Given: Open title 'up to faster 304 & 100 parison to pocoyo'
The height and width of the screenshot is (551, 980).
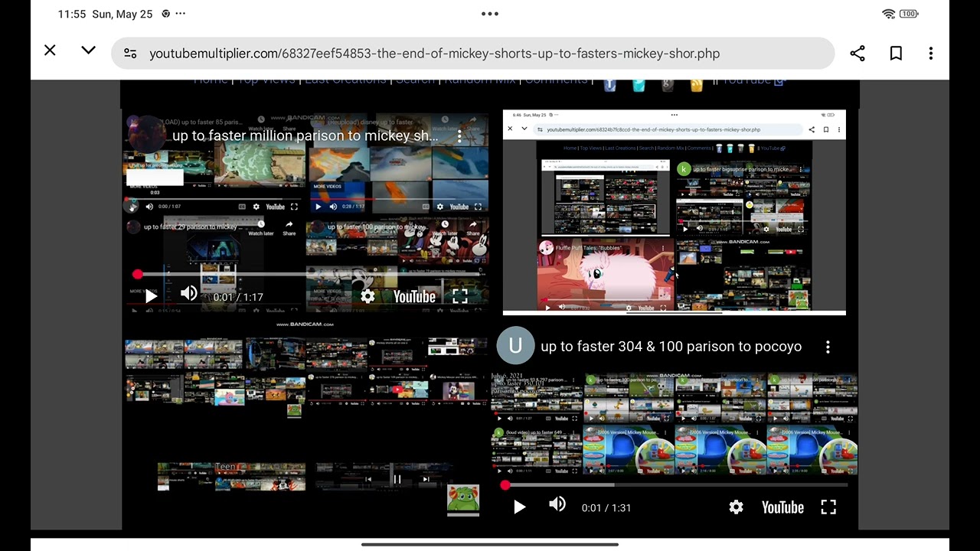Looking at the screenshot, I should point(671,347).
